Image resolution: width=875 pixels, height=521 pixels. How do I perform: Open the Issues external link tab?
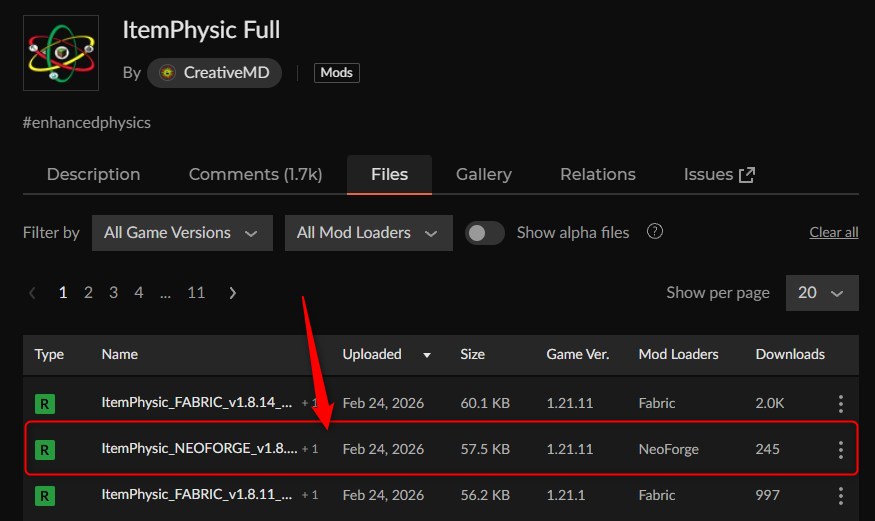[719, 174]
